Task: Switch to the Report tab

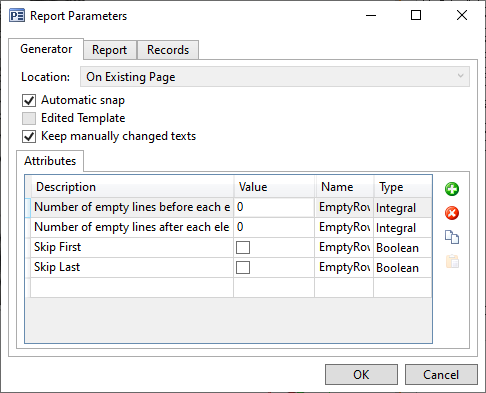Action: tap(110, 50)
